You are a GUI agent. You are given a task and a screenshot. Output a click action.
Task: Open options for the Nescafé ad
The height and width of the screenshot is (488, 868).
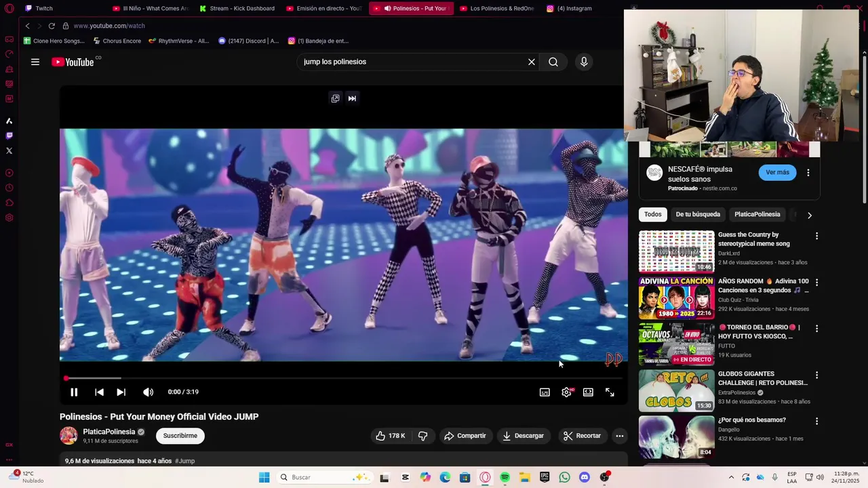pyautogui.click(x=808, y=173)
